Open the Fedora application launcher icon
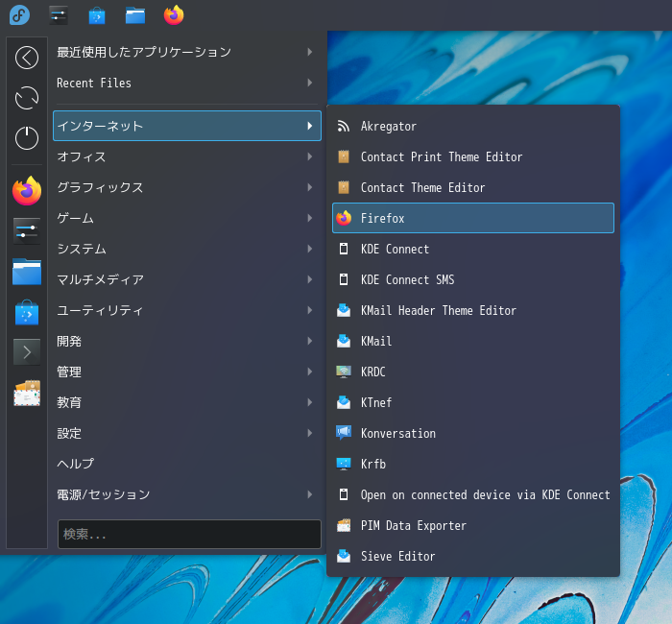 point(19,15)
